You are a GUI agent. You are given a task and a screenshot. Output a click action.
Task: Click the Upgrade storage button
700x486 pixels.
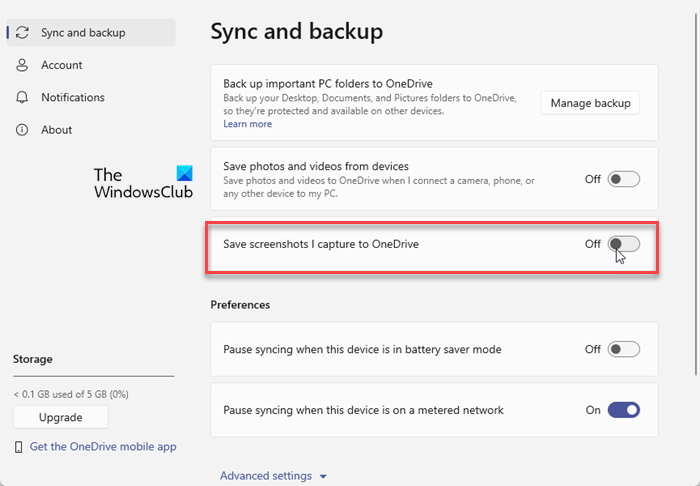tap(60, 417)
